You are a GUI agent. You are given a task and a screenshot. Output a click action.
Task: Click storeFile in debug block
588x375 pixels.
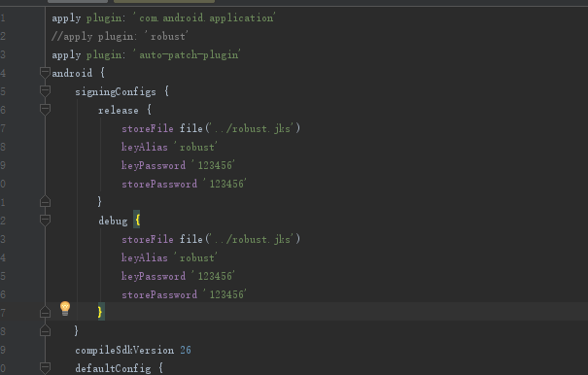pos(148,239)
